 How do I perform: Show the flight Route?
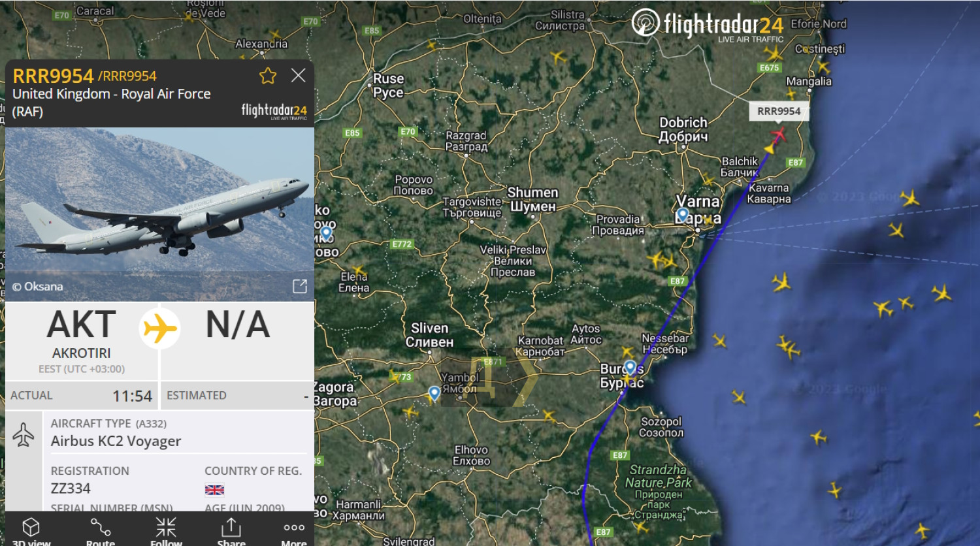[x=100, y=532]
